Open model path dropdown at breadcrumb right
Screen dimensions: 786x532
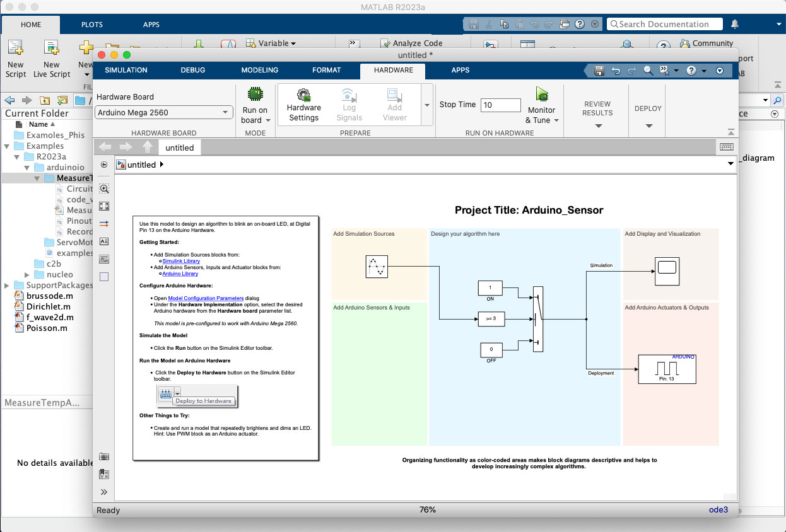click(x=730, y=164)
